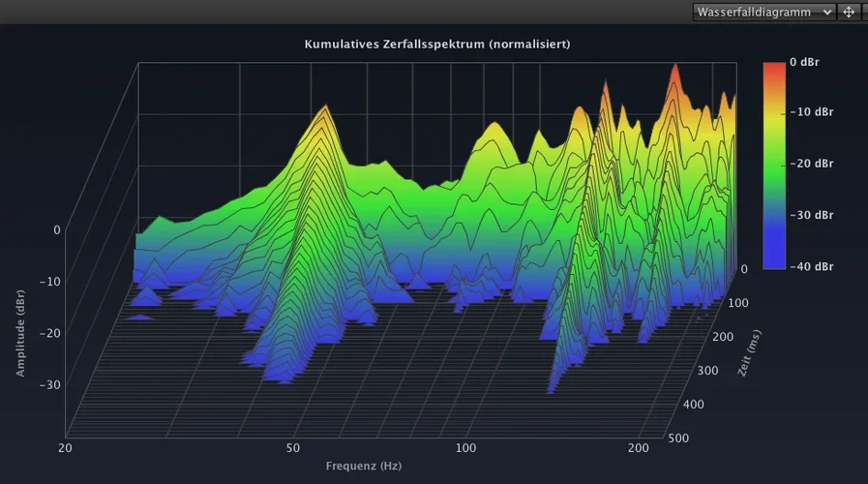
Task: Click the 400 time axis tick label
Action: [694, 405]
